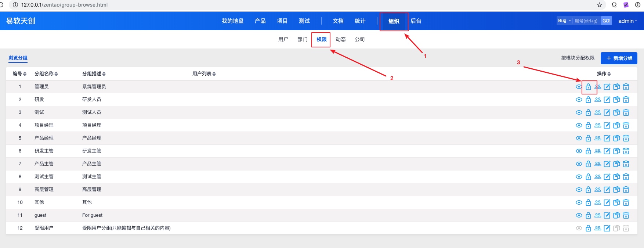Focus the 编号(ctrl+g) search input

pos(586,21)
